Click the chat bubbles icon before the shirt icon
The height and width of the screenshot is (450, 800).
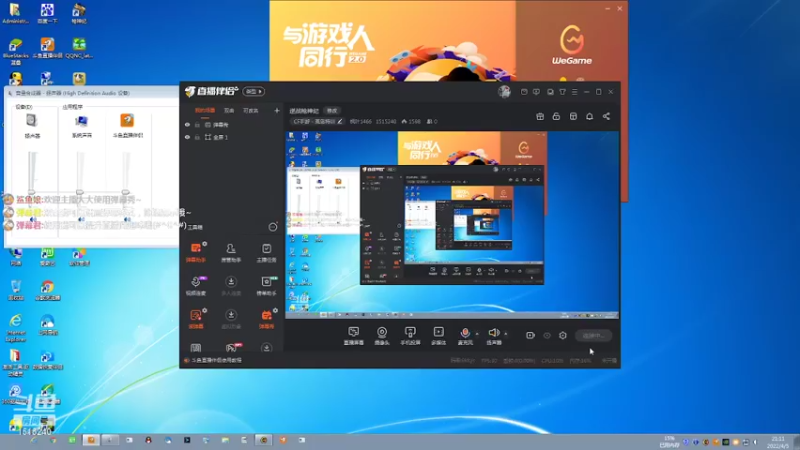click(550, 92)
